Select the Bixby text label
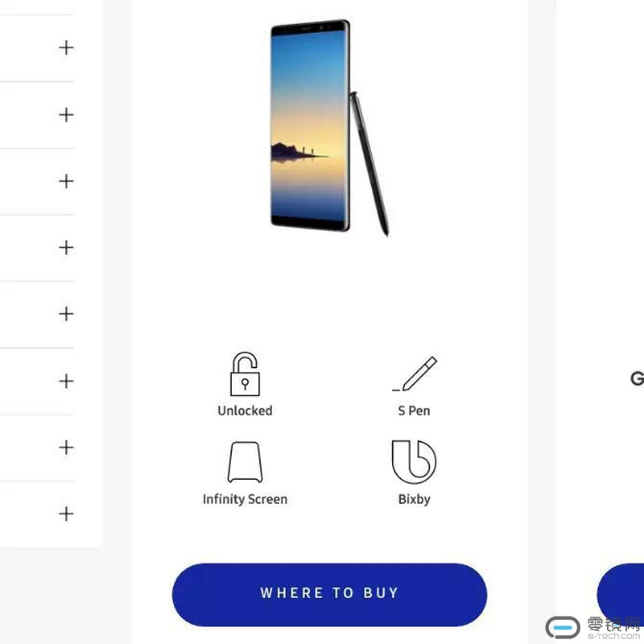Screen dimensions: 644x644 tap(414, 499)
